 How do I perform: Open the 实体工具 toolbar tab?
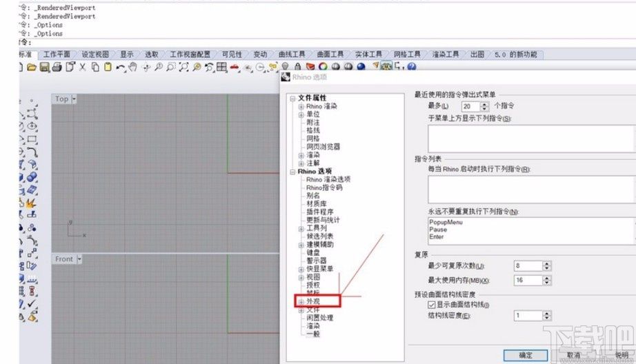pyautogui.click(x=368, y=54)
